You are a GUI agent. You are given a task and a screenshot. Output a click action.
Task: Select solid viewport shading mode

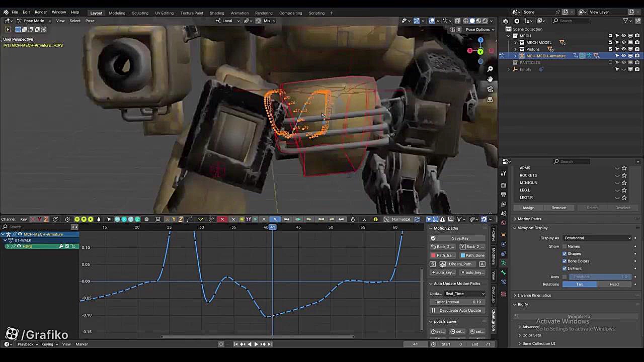click(x=472, y=21)
